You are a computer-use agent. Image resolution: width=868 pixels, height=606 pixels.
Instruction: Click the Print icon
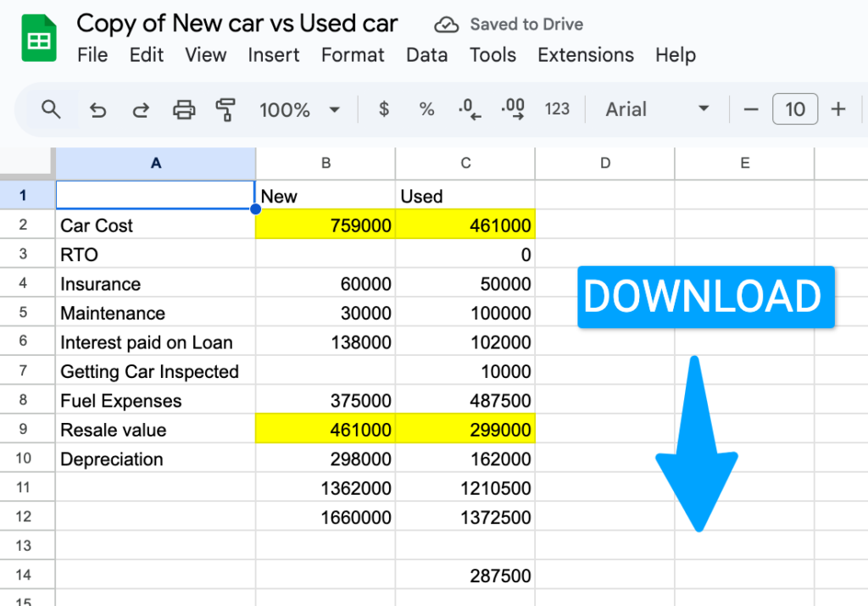(x=183, y=109)
